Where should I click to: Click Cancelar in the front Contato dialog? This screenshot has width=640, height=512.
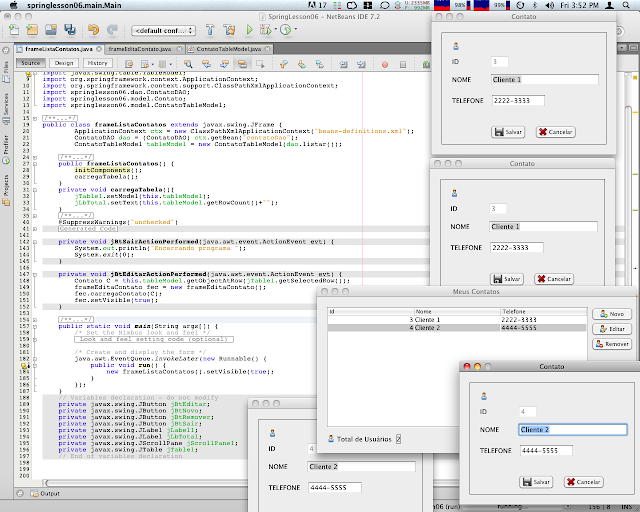[x=585, y=481]
